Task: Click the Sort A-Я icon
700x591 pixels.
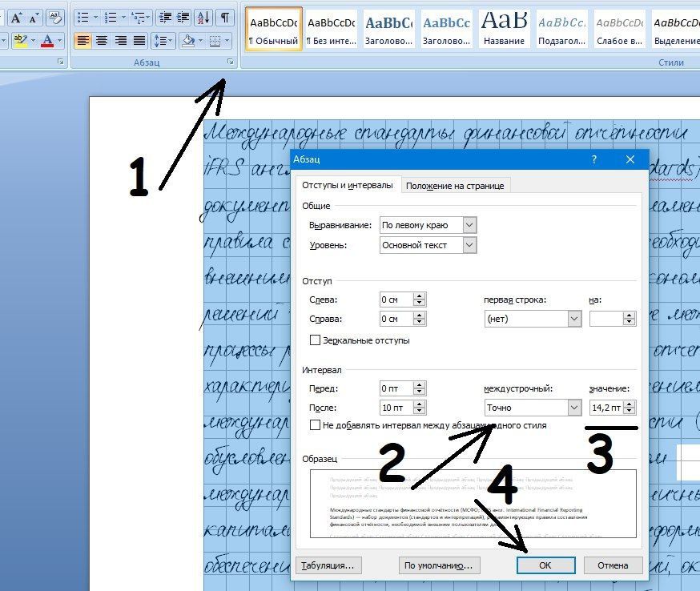Action: click(x=203, y=18)
